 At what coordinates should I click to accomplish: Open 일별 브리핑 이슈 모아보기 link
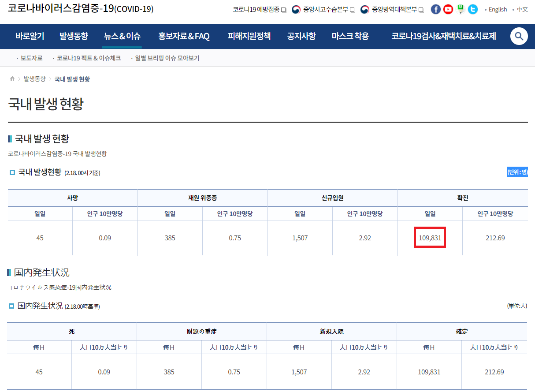point(167,58)
